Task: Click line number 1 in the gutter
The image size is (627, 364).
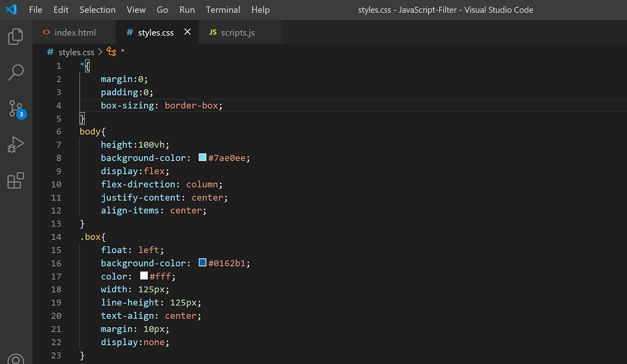Action: 59,66
